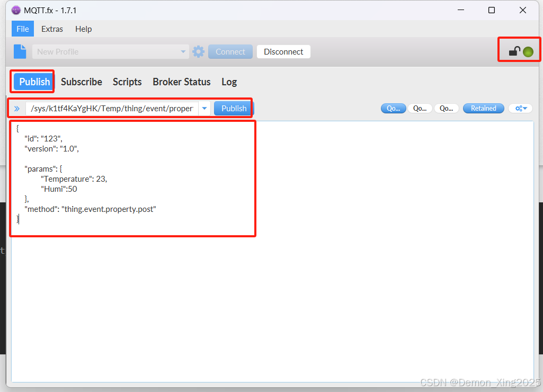Switch to the Broker Status tab
The height and width of the screenshot is (392, 543).
tap(182, 82)
